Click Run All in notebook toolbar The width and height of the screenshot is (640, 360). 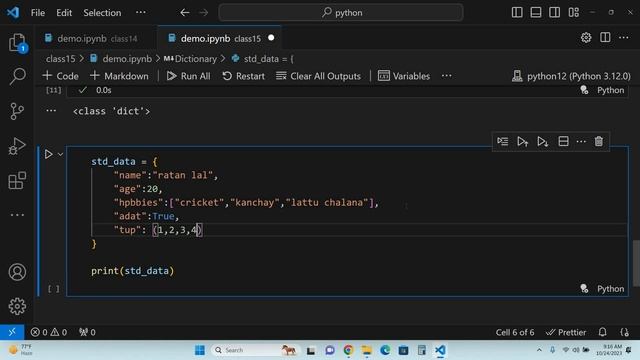(189, 76)
